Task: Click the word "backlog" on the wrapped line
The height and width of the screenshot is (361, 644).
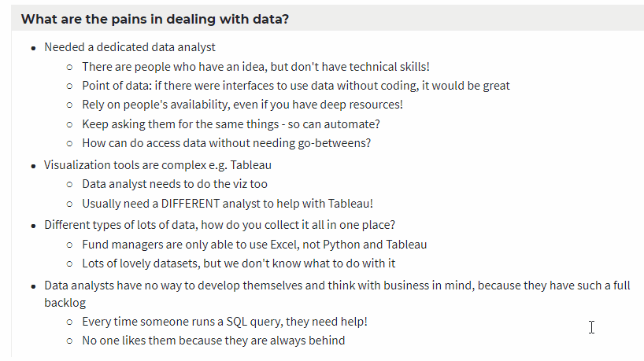Action: pyautogui.click(x=65, y=302)
